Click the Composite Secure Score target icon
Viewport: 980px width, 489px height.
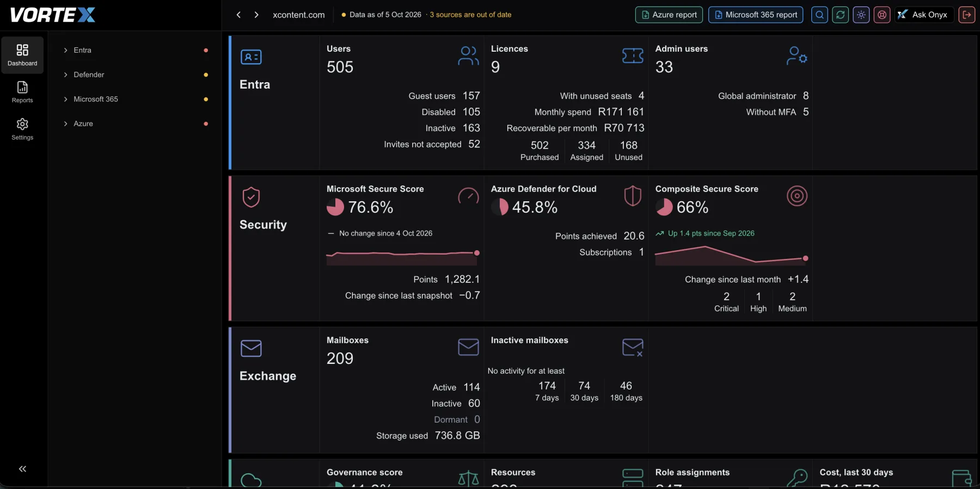[x=797, y=196]
